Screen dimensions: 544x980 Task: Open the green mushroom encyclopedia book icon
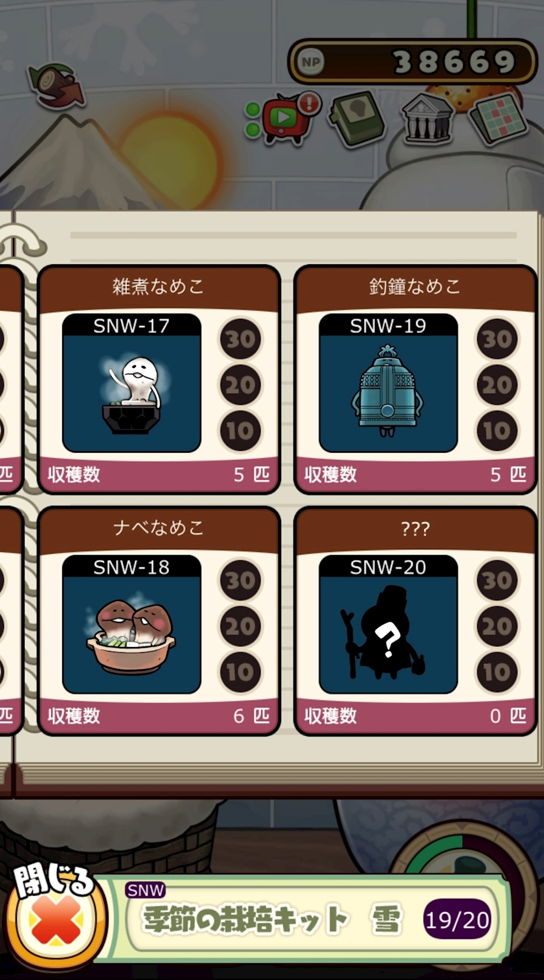point(357,119)
